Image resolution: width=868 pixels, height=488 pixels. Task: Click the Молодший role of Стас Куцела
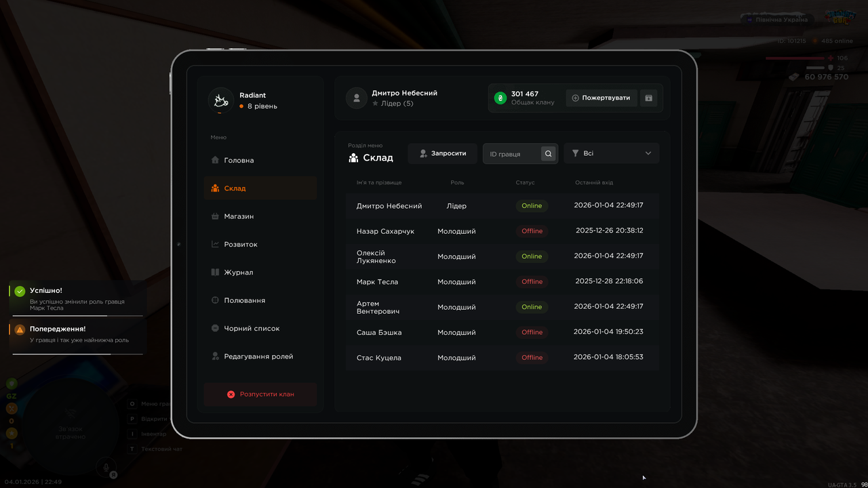pyautogui.click(x=456, y=357)
